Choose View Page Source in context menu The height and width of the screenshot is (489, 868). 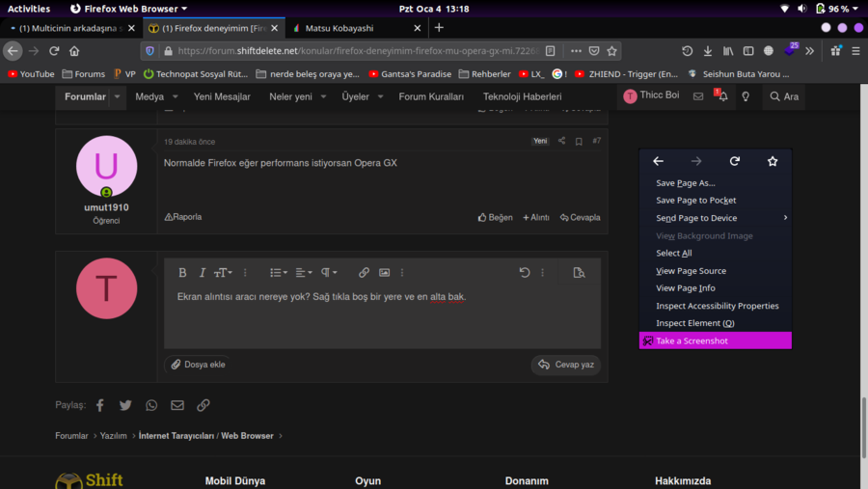point(691,271)
